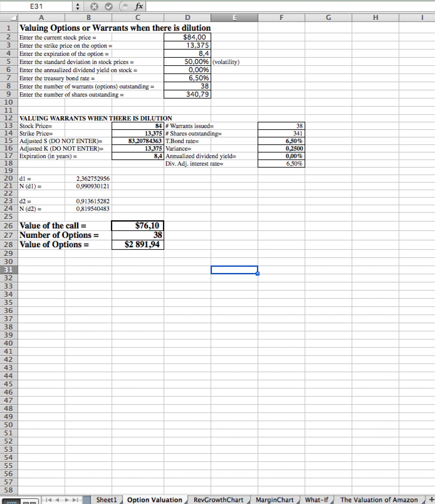
Task: Click Variance value 0,2500
Action: coord(281,149)
